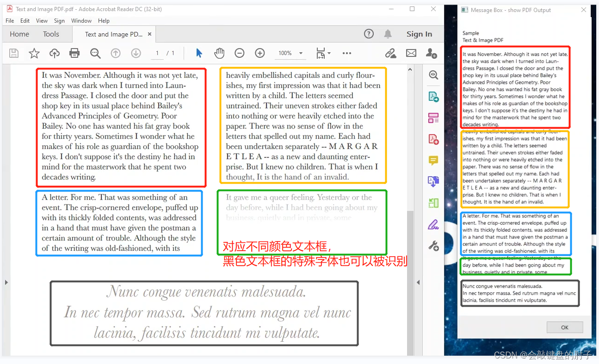Viewport: 599px width, 364px height.
Task: Switch to the Home tab
Action: click(x=19, y=34)
